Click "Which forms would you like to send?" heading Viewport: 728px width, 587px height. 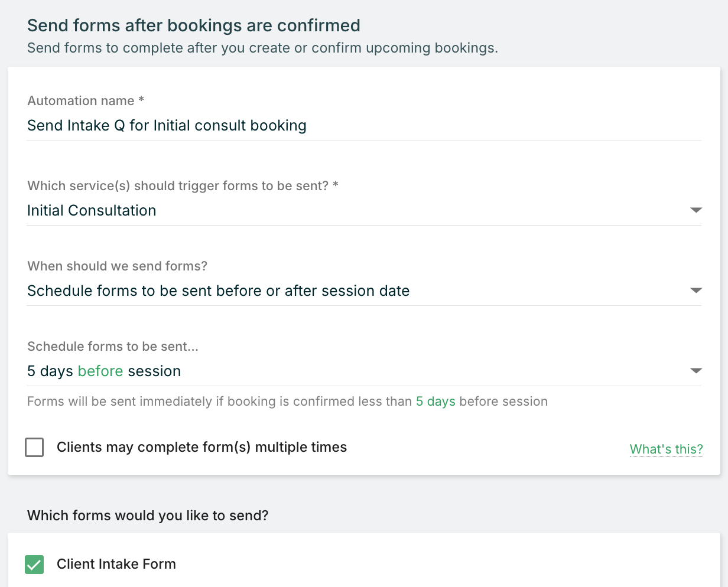tap(148, 516)
